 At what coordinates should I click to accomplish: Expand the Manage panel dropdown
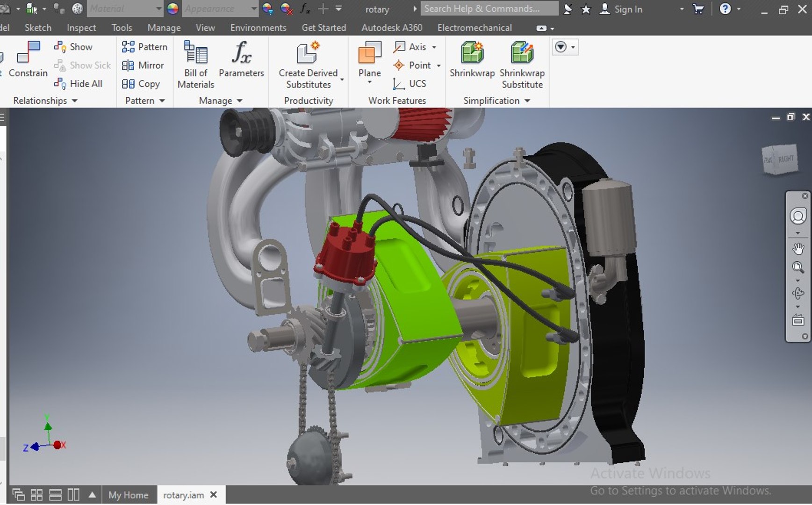239,101
